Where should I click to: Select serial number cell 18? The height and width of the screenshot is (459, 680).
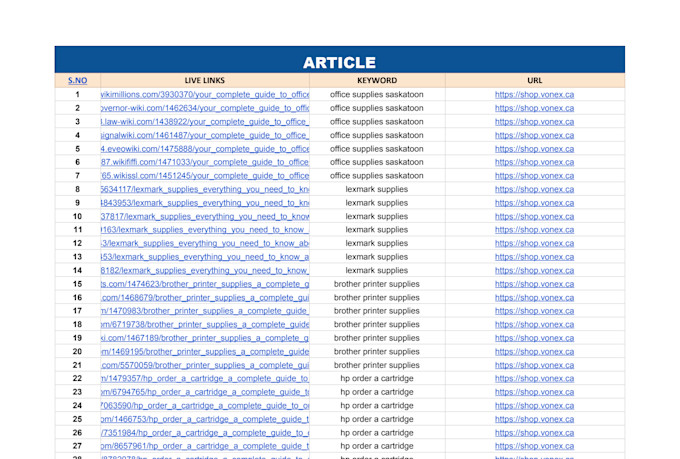78,325
